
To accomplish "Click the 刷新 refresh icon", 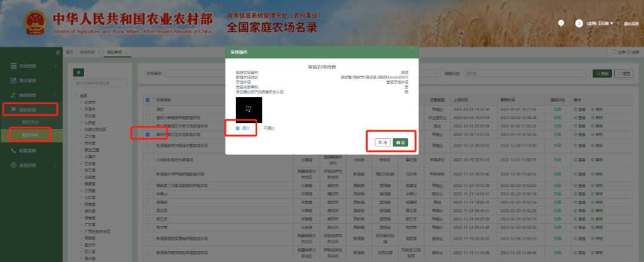I will [629, 52].
